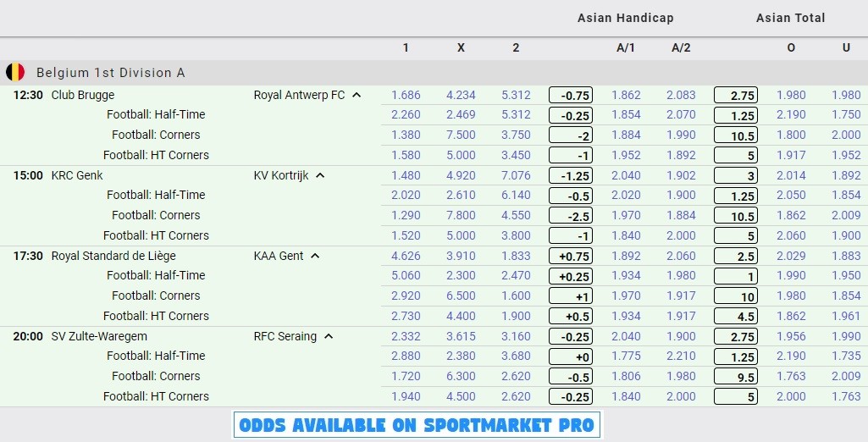Viewport: 868px width, 442px height.
Task: Click KRC Genk corners draw odds 7.800
Action: (x=461, y=216)
